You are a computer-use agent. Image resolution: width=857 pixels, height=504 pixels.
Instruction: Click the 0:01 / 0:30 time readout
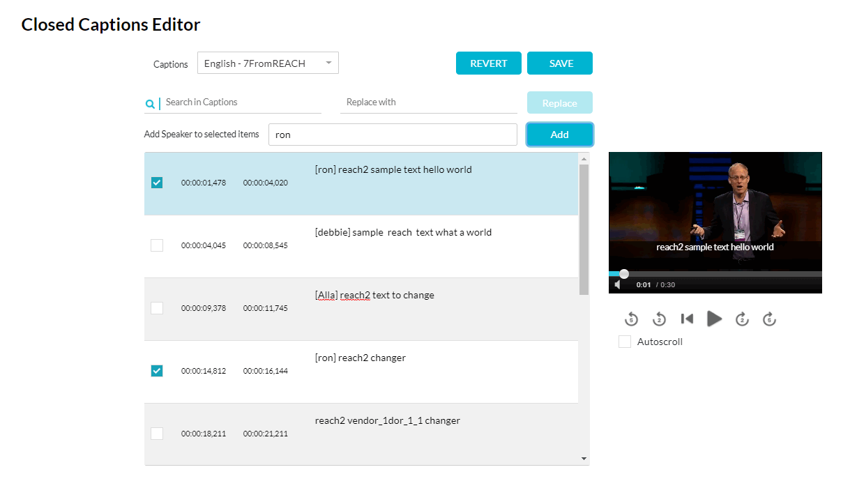pos(655,284)
